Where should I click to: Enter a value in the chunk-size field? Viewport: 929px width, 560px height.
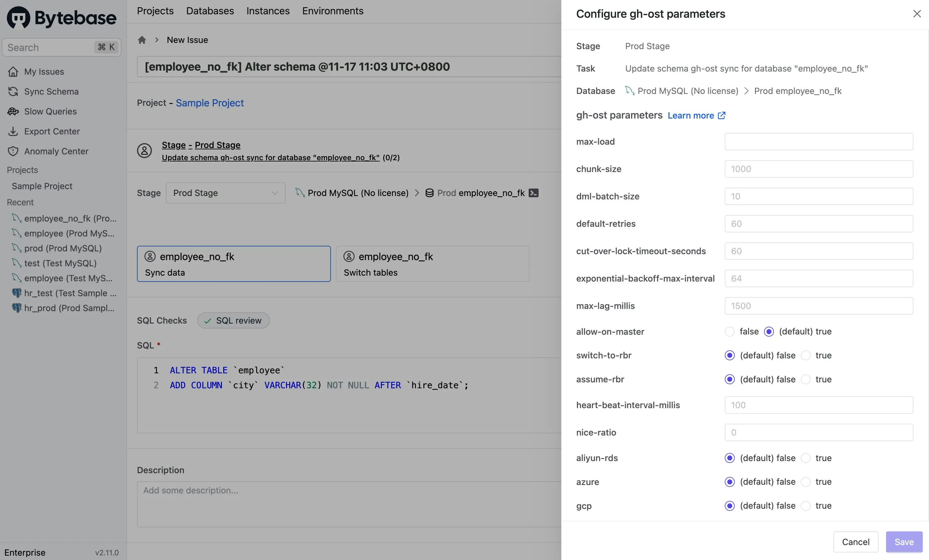tap(818, 169)
